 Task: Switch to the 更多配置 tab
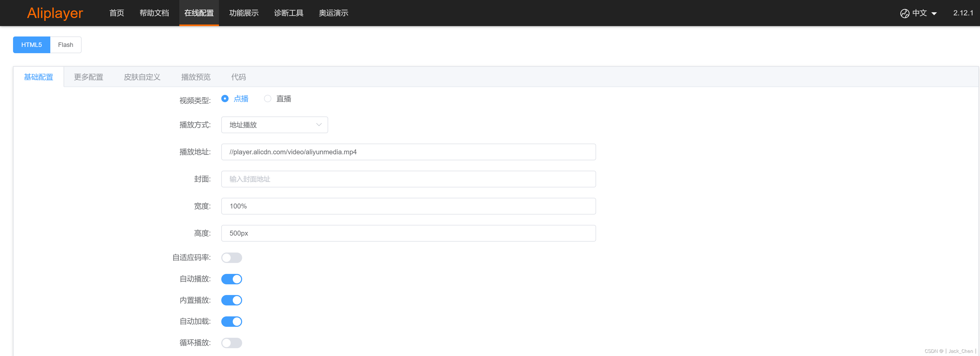(x=89, y=77)
